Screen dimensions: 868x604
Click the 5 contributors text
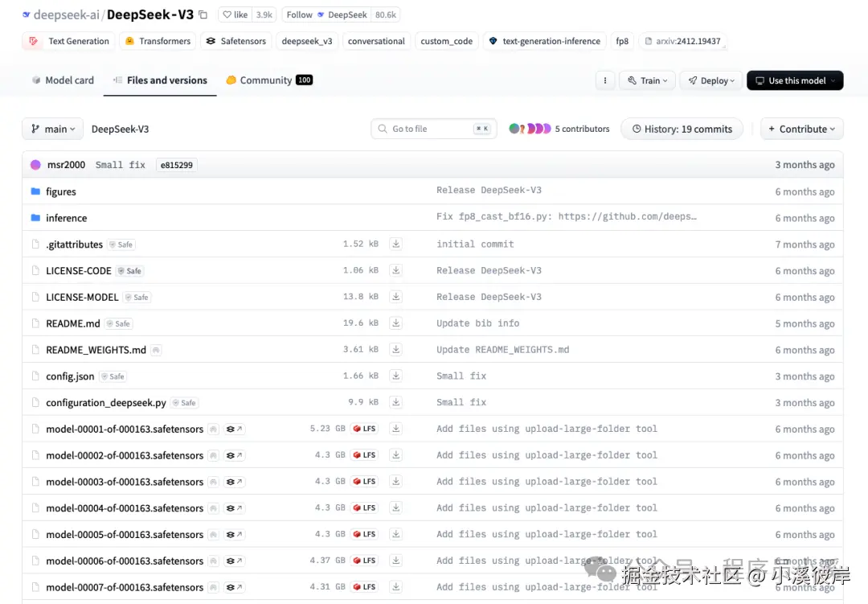(582, 129)
